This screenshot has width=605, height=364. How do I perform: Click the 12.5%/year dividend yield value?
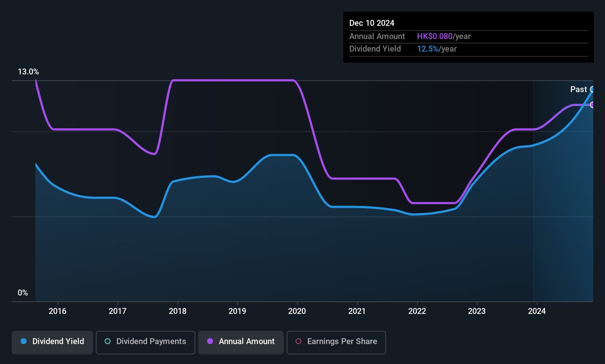click(x=437, y=49)
